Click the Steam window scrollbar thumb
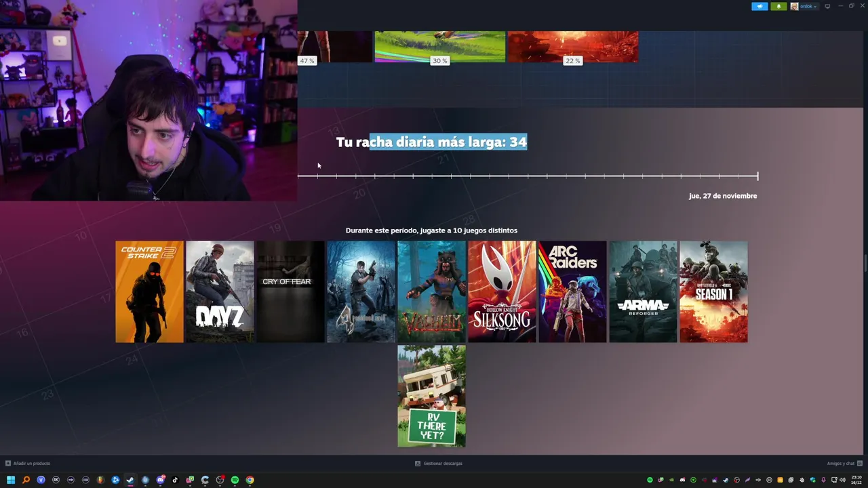The height and width of the screenshot is (488, 868). (865, 262)
